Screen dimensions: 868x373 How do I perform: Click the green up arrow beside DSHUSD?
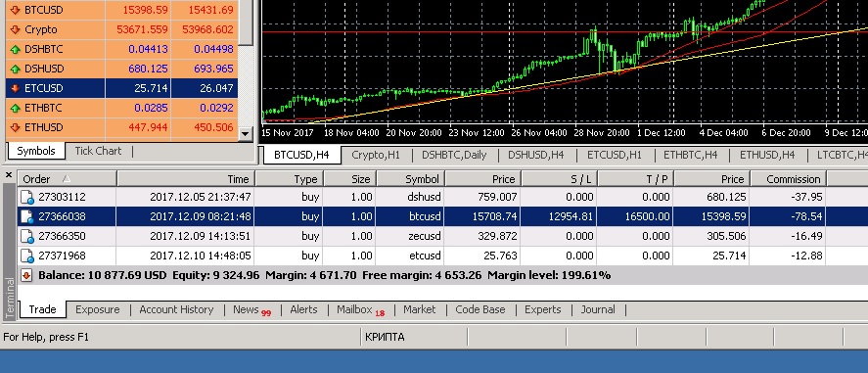pyautogui.click(x=15, y=69)
